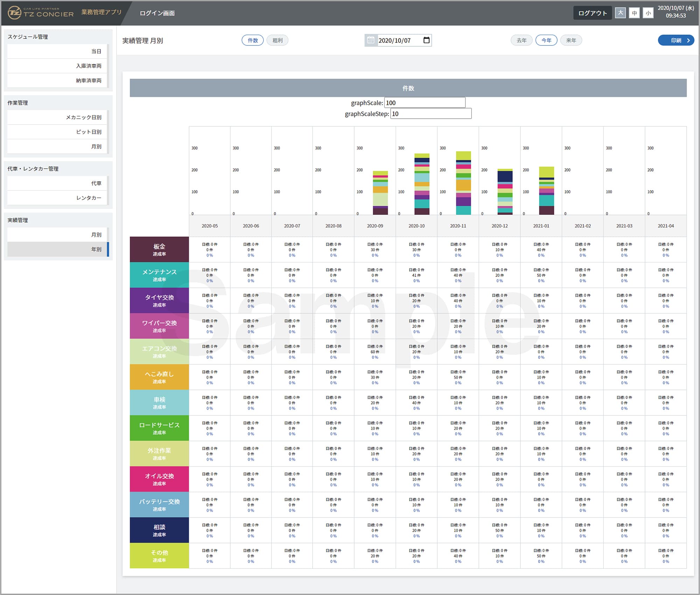This screenshot has height=595, width=700.
Task: Switch to 来年 period
Action: pyautogui.click(x=571, y=40)
